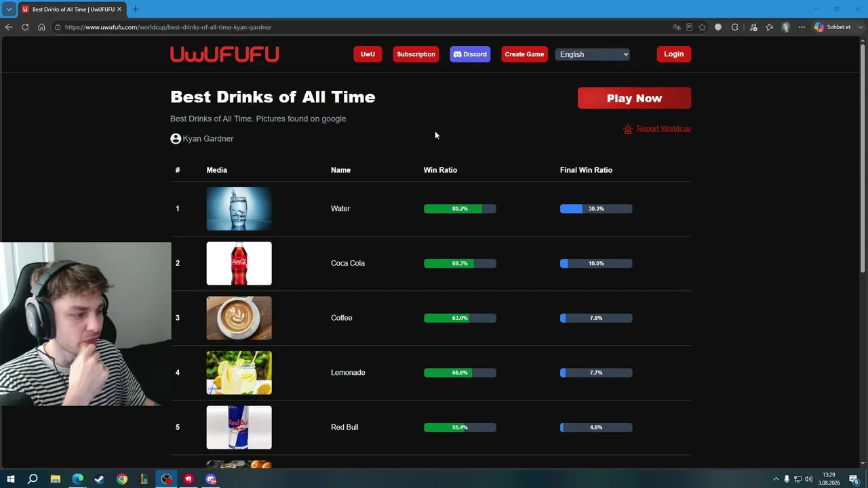Open browser settings and more menu
The image size is (868, 488).
pyautogui.click(x=802, y=27)
